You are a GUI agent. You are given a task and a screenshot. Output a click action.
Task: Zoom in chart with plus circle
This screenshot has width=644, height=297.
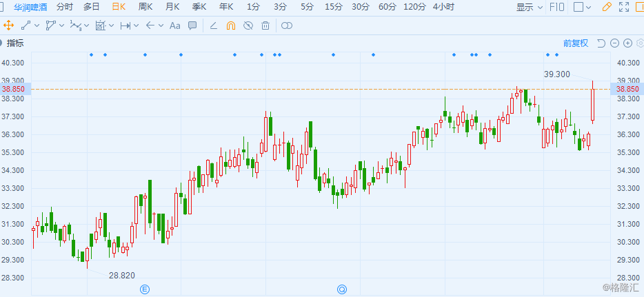(x=627, y=43)
